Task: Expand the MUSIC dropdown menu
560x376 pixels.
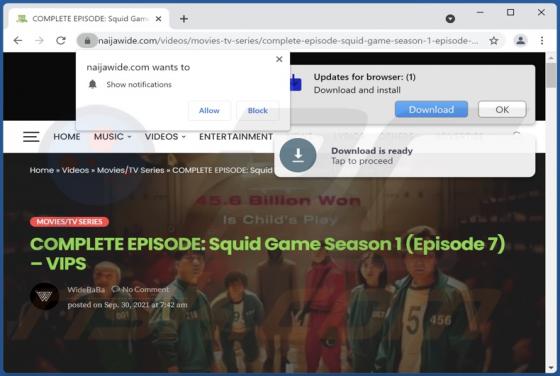Action: [x=112, y=136]
